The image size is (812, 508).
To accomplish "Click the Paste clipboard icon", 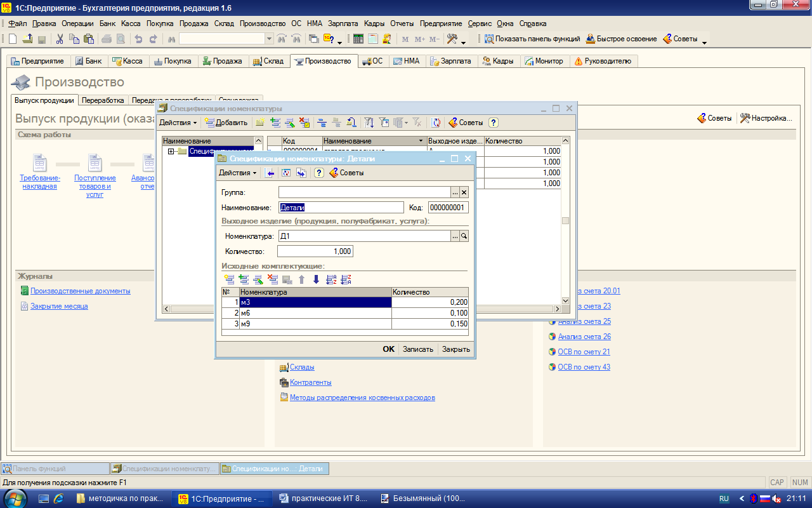I will coord(89,39).
